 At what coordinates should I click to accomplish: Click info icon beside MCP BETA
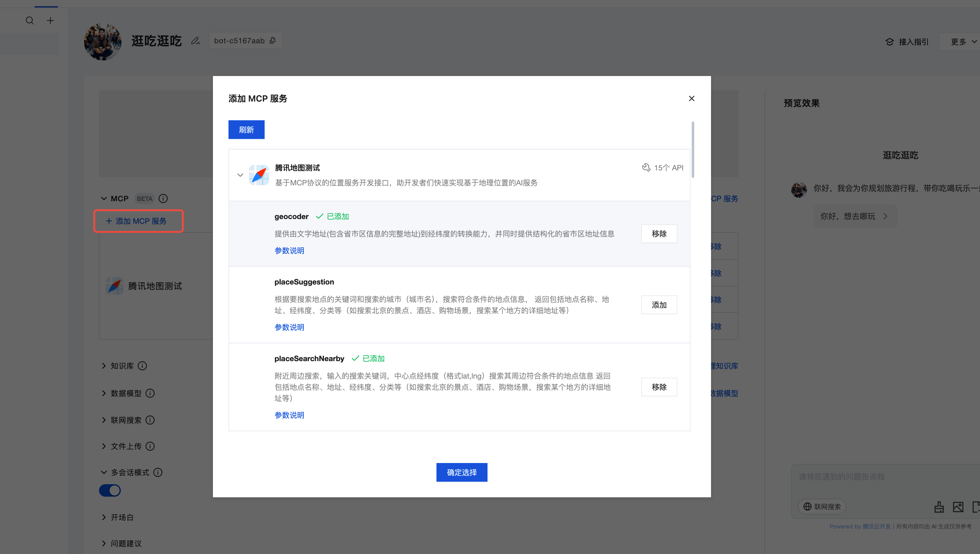[163, 198]
